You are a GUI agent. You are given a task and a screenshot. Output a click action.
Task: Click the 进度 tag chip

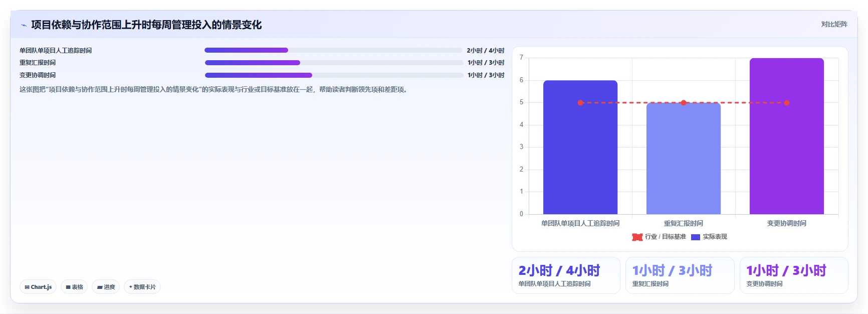point(106,287)
